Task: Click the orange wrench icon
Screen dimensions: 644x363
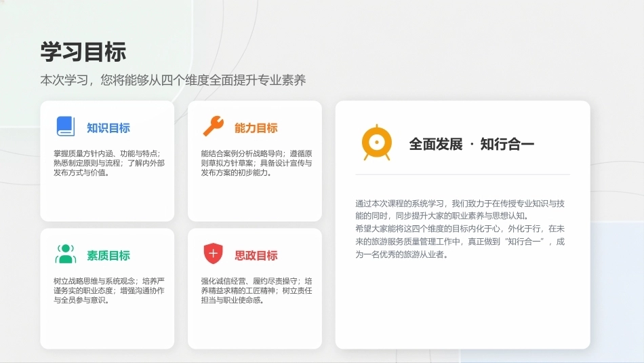Action: tap(213, 126)
